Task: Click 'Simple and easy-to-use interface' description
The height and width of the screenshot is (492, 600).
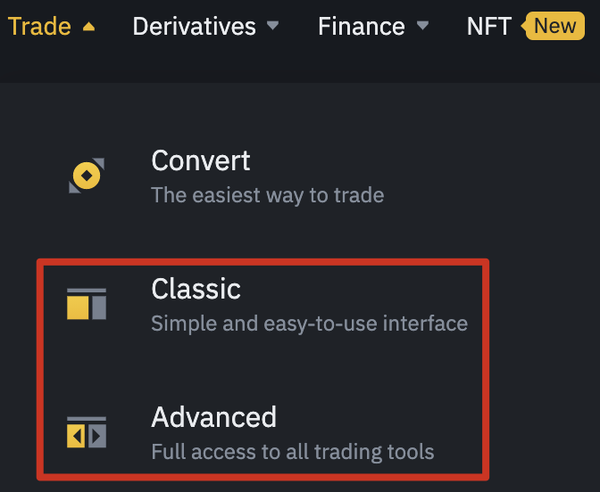Action: coord(309,323)
